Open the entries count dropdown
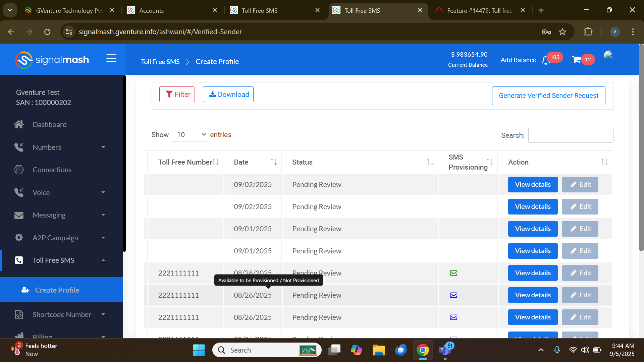644x362 pixels. (190, 135)
